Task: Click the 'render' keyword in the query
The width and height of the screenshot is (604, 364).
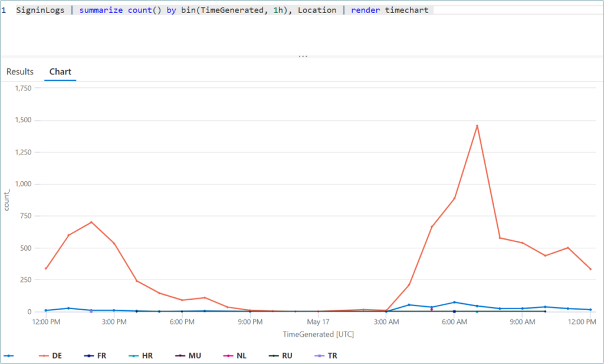Action: 366,11
